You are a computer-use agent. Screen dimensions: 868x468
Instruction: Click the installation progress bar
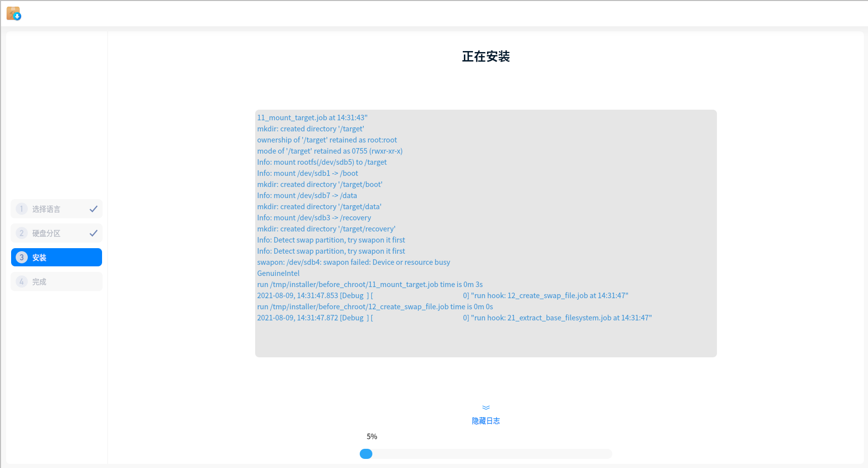(486, 454)
